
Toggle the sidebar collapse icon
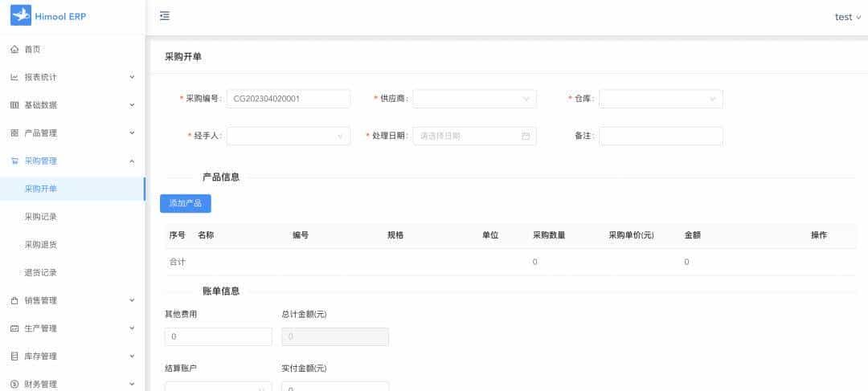[165, 16]
